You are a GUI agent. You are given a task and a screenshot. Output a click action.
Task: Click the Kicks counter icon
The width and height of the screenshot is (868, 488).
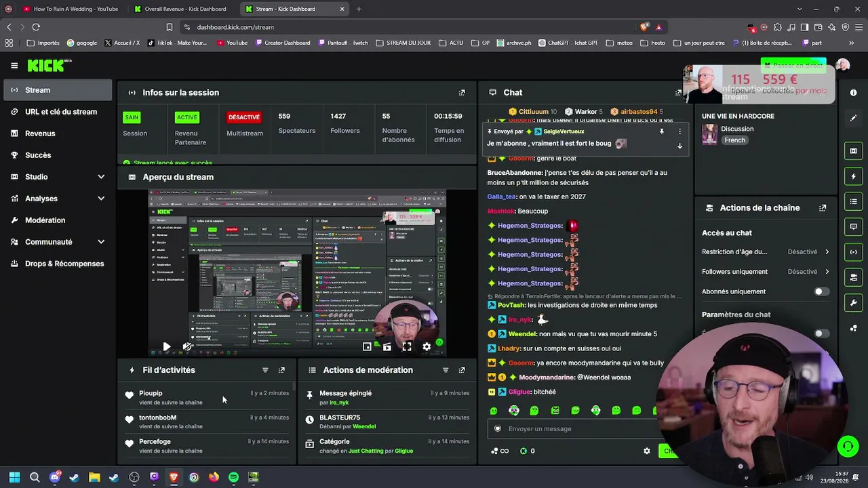coord(524,451)
